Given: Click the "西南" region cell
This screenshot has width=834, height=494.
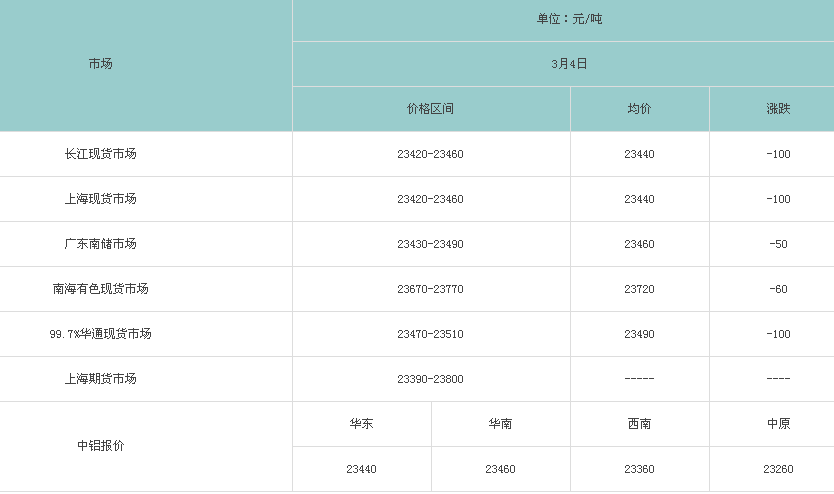Looking at the screenshot, I should coord(639,424).
